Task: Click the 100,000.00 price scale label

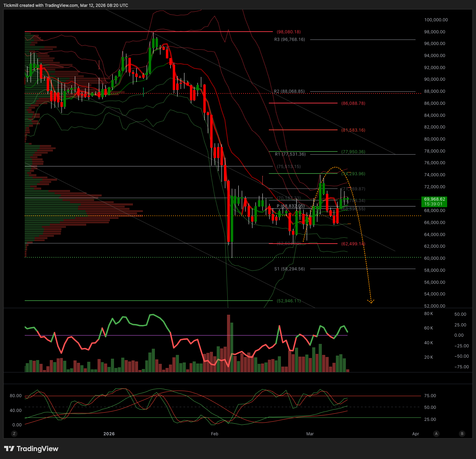Action: 436,20
